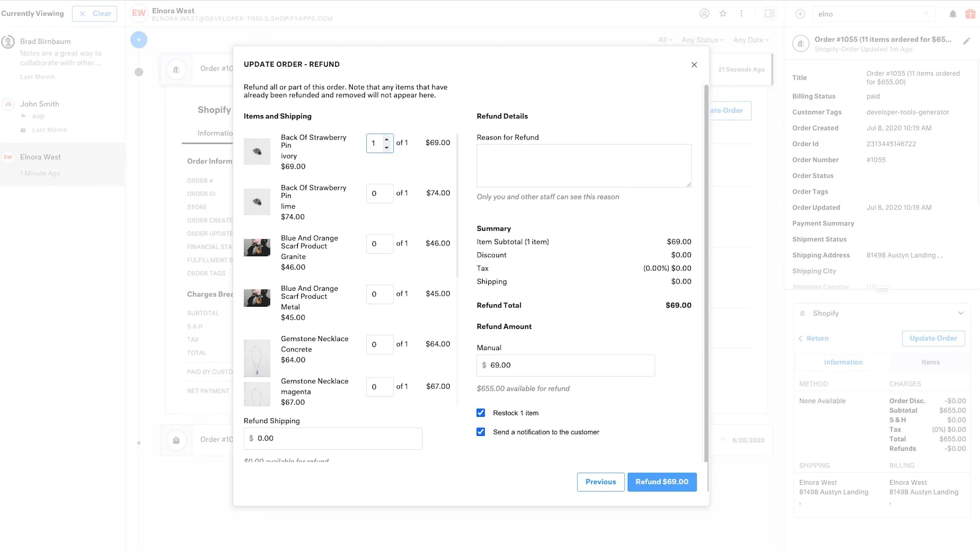Click the blue plus add button
980x551 pixels.
tap(139, 40)
